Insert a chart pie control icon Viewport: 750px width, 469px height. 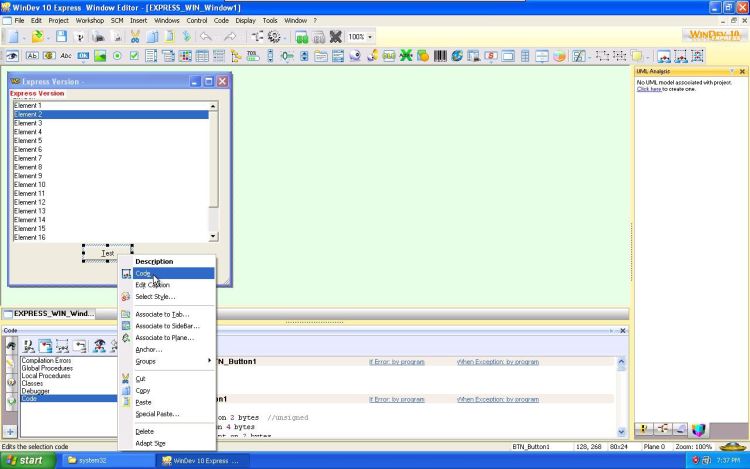[x=559, y=56]
